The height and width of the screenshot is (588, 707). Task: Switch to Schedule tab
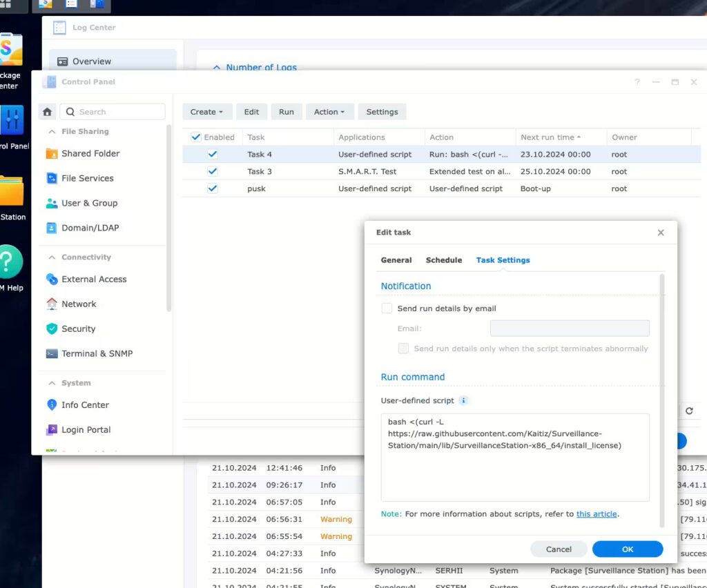[444, 260]
